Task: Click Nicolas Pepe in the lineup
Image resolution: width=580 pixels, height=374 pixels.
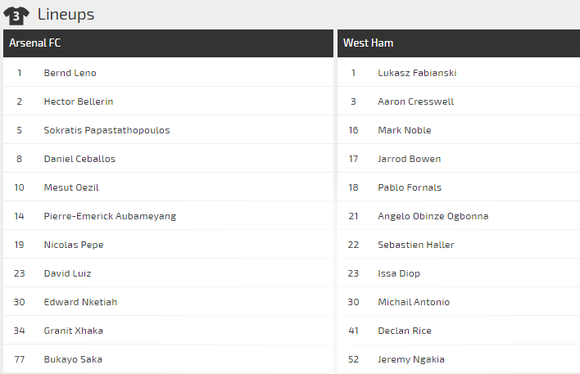Action: [x=74, y=245]
